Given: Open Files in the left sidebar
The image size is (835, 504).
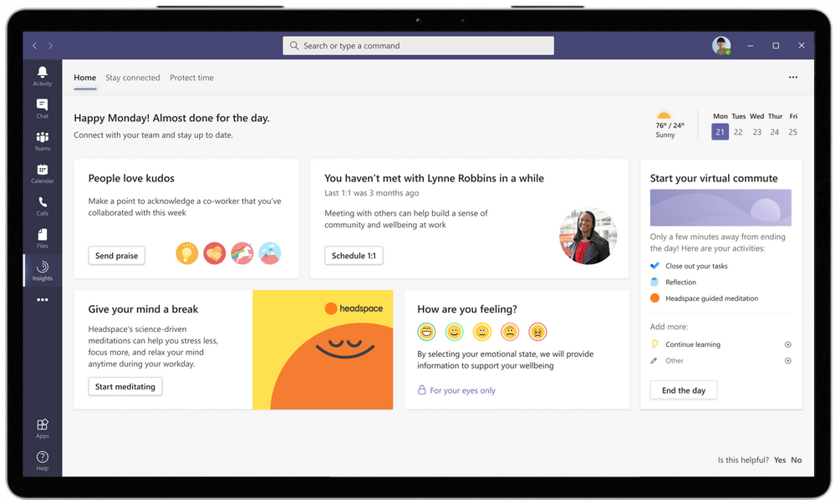Looking at the screenshot, I should [42, 238].
